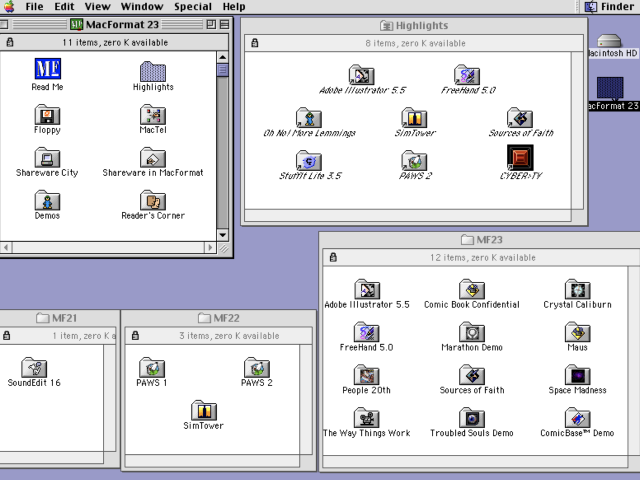Open the Highlights folder in MacFormat 23 window
640x480 pixels.
click(153, 71)
